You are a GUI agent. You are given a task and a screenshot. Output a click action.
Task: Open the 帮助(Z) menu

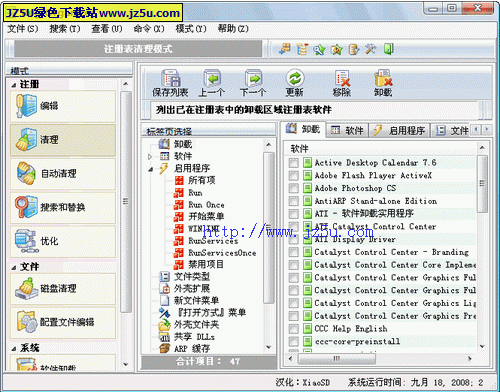click(x=233, y=29)
